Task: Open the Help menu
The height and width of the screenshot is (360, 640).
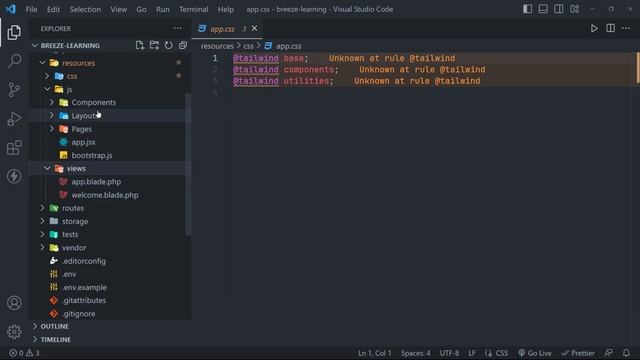Action: tap(225, 9)
